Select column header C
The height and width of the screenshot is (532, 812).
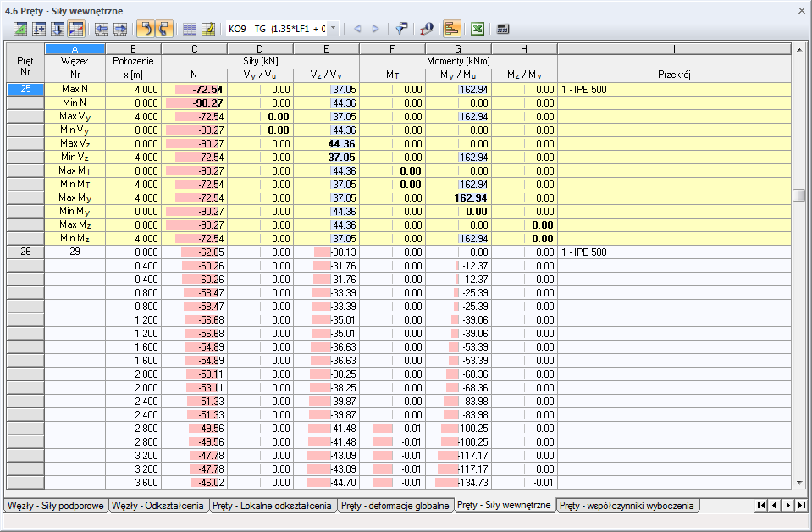(194, 48)
